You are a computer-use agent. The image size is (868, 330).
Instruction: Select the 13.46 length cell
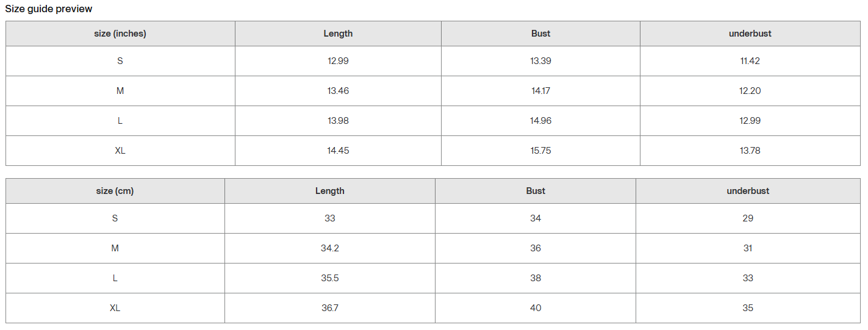[338, 91]
